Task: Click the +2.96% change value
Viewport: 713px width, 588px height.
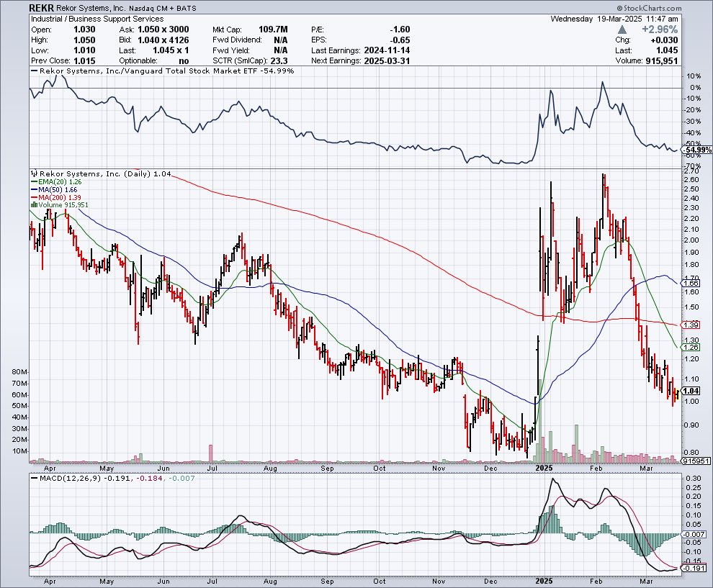Action: tap(660, 30)
